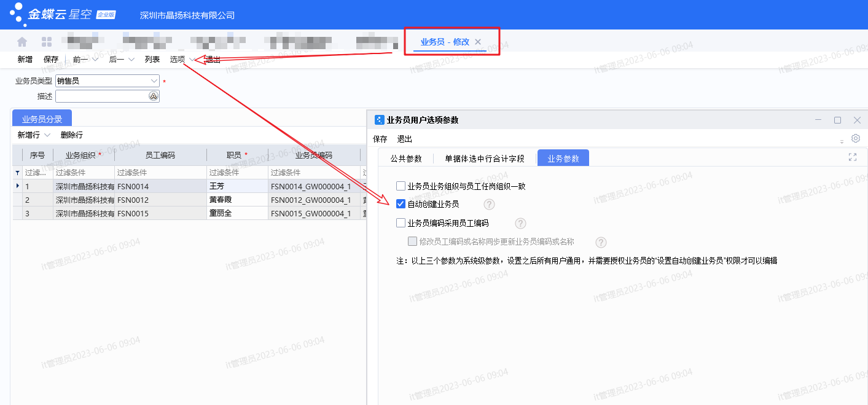The width and height of the screenshot is (868, 405).
Task: Open the 选项 toolbar menu
Action: click(x=178, y=60)
